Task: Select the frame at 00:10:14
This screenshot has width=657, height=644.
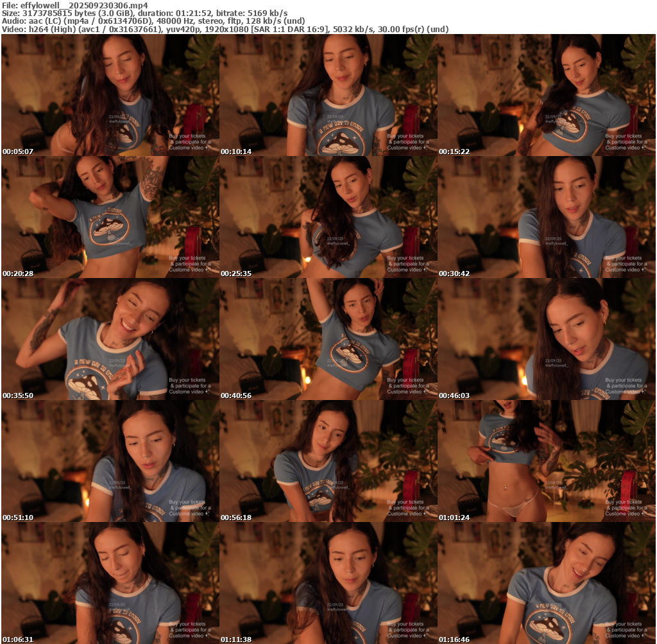Action: [x=328, y=95]
